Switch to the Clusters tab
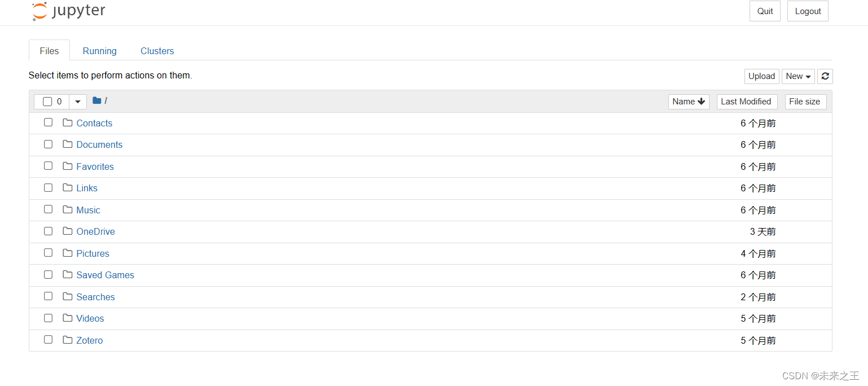The image size is (868, 386). click(157, 51)
